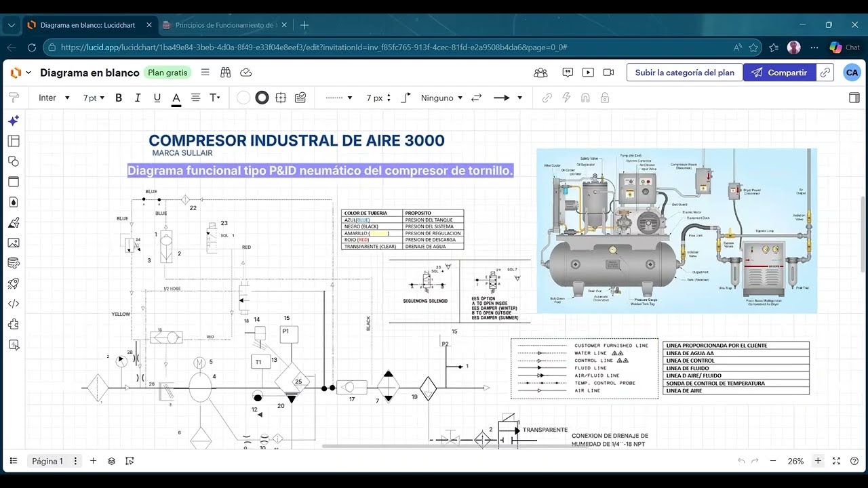Screen dimensions: 868x488
Task: Select the Página 1 page tab
Action: [x=47, y=461]
